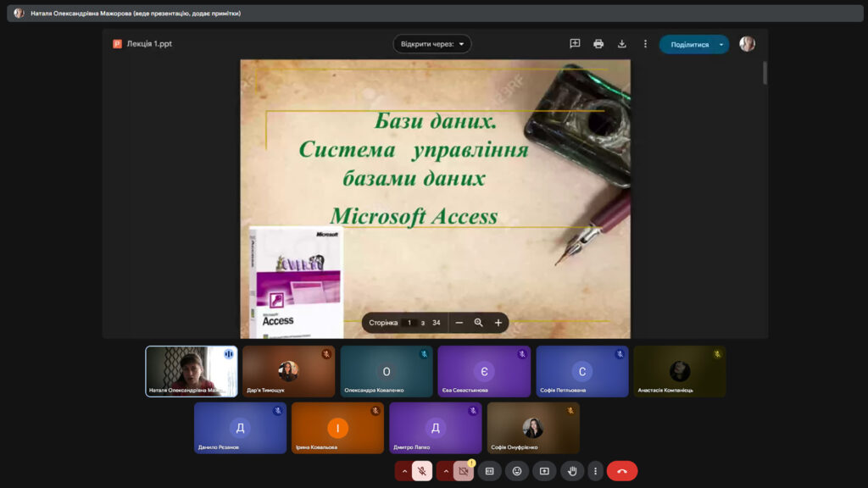The width and height of the screenshot is (868, 488).
Task: Select Анастасія Компанієць participant tile
Action: [x=680, y=371]
